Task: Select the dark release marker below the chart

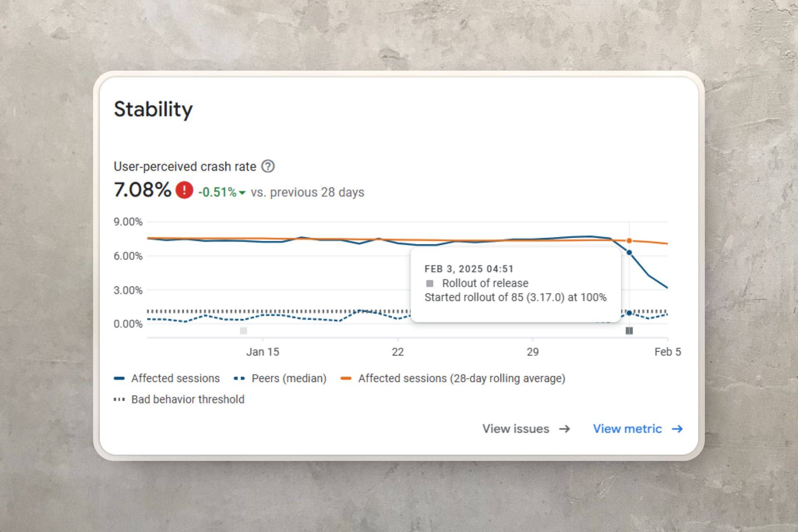Action: (x=629, y=331)
